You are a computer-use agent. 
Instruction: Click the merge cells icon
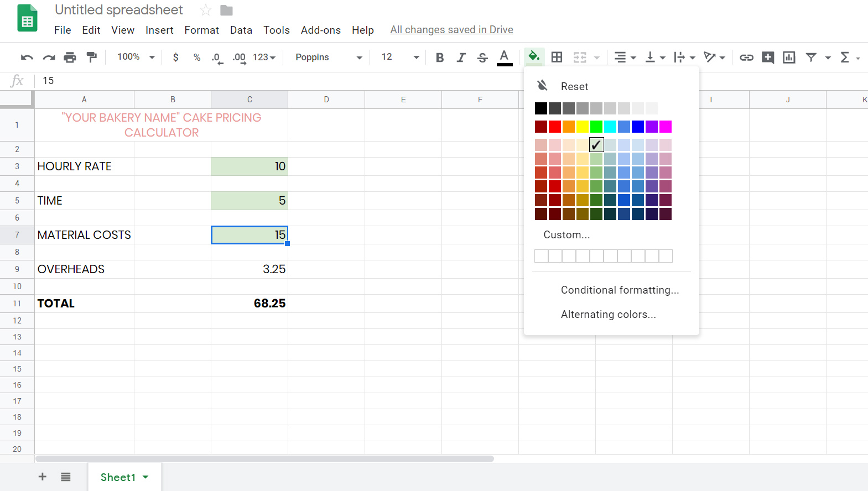[580, 58]
